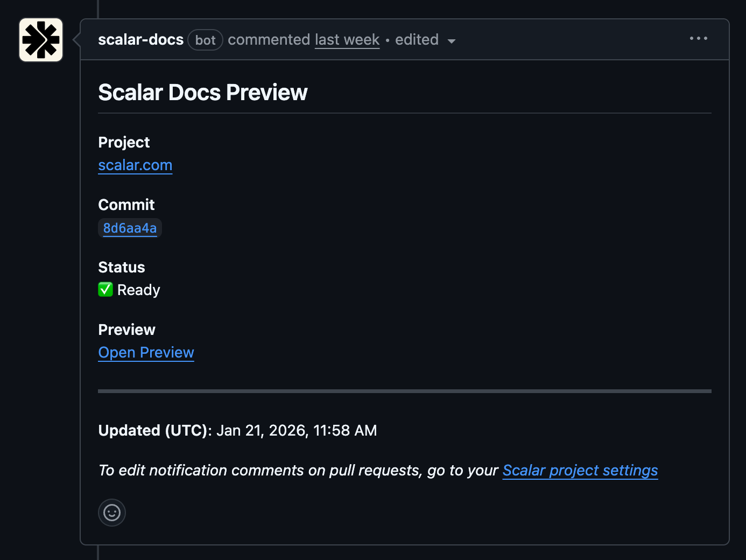Click the scalar-docs avatar logo
This screenshot has height=560, width=746.
[41, 40]
